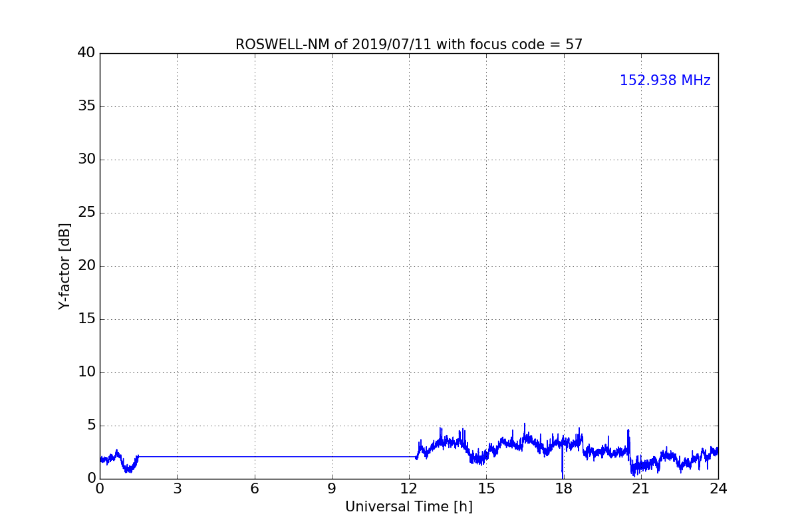This screenshot has height=532, width=798.
Task: Click the plot title mentioning ROSWELL-NM
Action: (x=409, y=45)
